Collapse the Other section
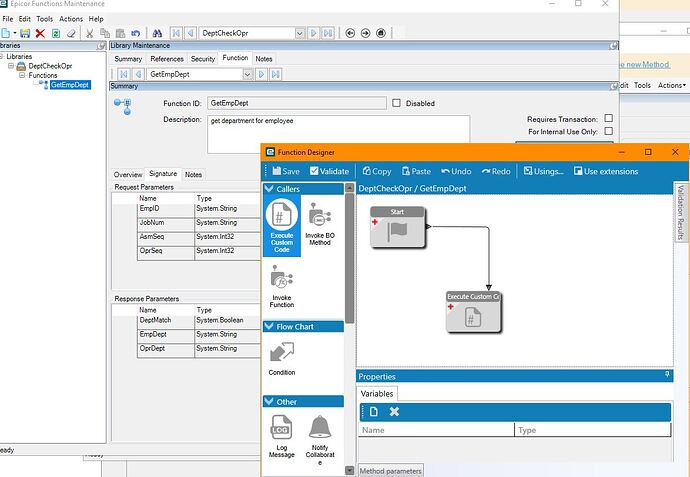Viewport: 690px width, 477px height. (269, 402)
